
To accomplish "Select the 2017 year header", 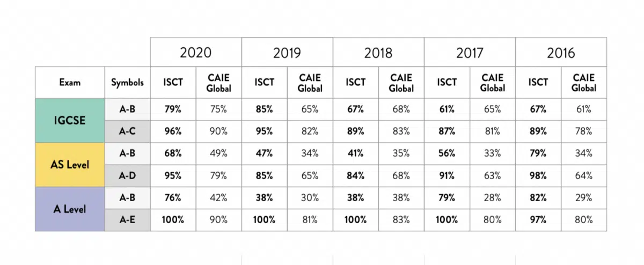I will pyautogui.click(x=470, y=52).
